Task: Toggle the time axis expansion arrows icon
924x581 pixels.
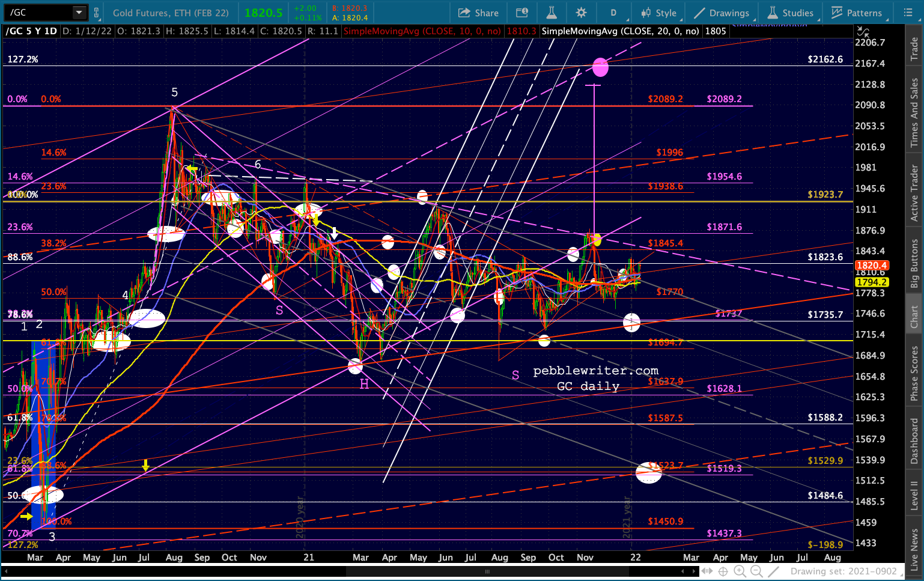Action: pyautogui.click(x=707, y=571)
